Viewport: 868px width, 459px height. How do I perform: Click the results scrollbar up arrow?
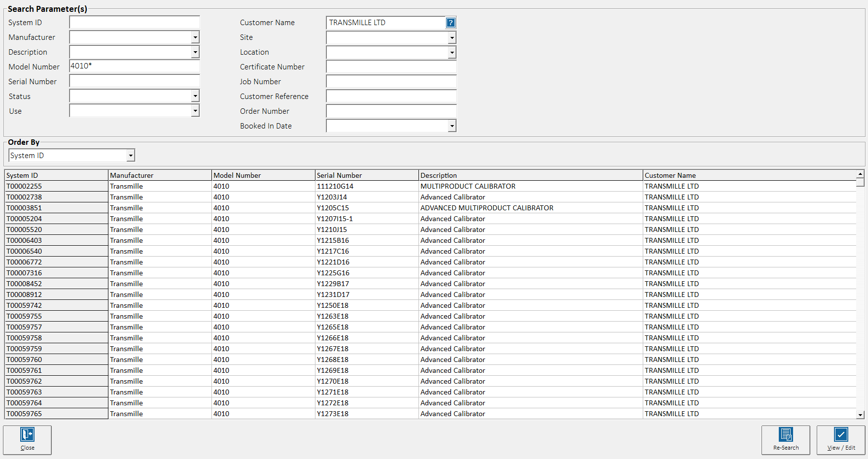click(x=860, y=174)
